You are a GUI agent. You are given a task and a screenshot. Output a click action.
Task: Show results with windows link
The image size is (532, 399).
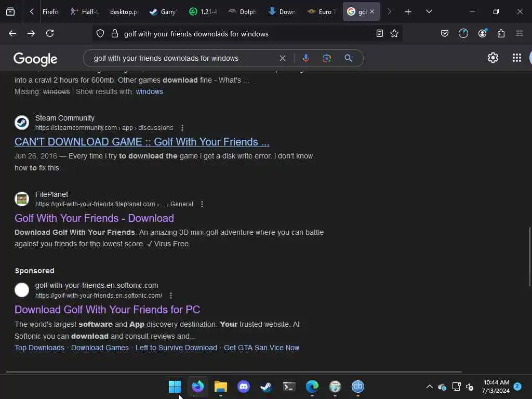[x=149, y=91]
